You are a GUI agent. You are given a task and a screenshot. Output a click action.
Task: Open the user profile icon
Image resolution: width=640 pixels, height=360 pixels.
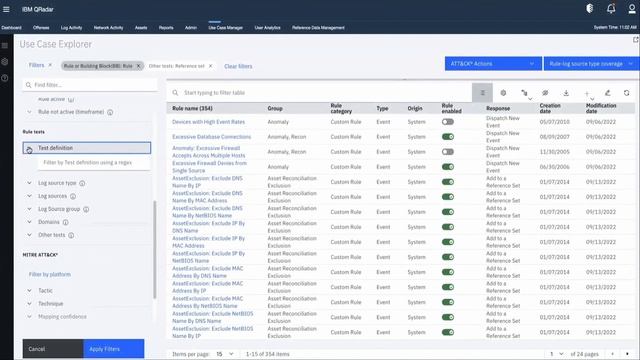(x=632, y=9)
